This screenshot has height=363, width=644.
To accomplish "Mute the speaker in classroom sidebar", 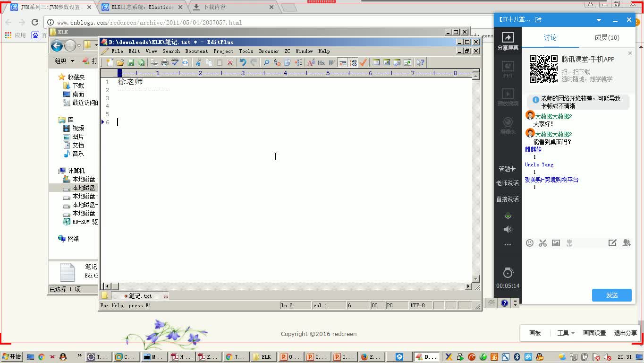I will coord(508,229).
